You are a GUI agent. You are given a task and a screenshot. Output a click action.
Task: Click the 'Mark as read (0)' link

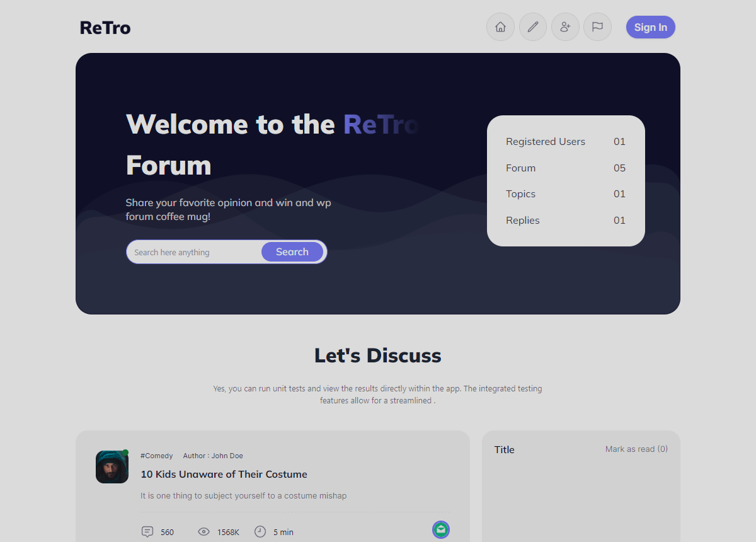(x=636, y=449)
